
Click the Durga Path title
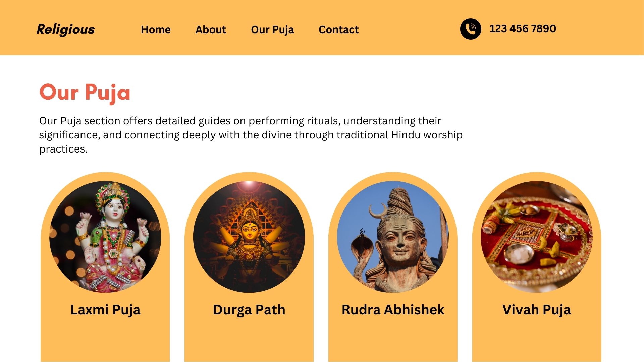pos(249,310)
